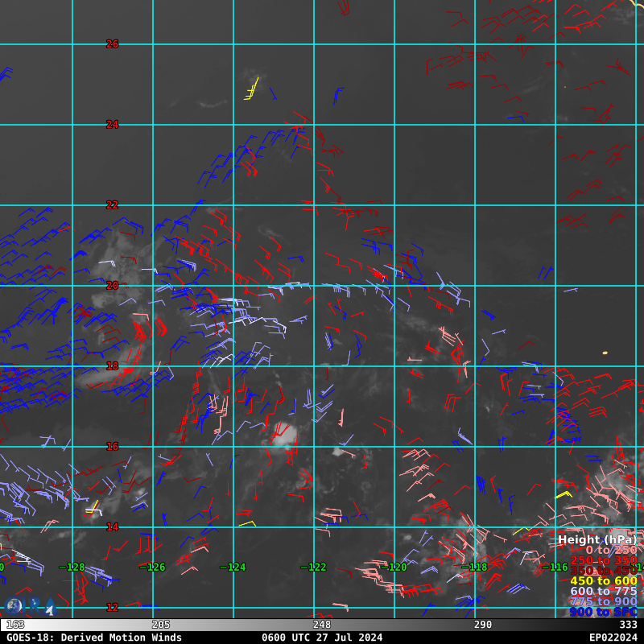Viewport: 644px width, 644px height.
Task: Select the '250 to 350' legend entry
Action: pyautogui.click(x=603, y=560)
